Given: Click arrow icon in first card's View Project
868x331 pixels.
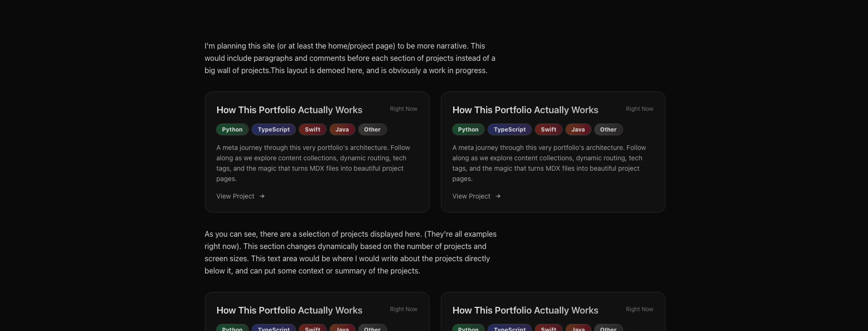Looking at the screenshot, I should coord(262,196).
